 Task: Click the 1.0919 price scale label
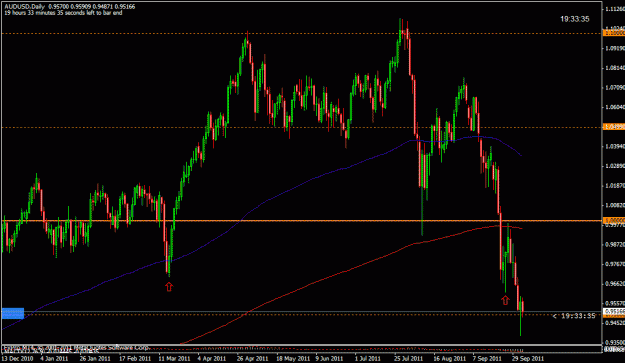[x=614, y=48]
